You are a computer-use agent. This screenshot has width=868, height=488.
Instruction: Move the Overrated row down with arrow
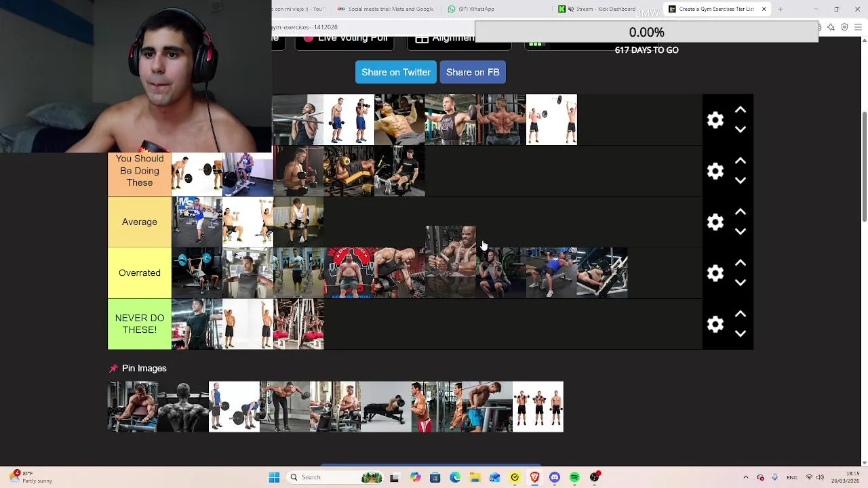click(741, 282)
